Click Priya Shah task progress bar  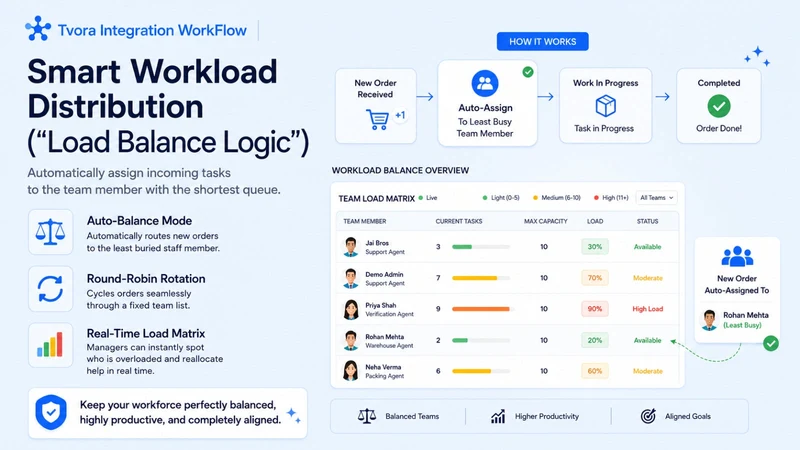tap(481, 309)
